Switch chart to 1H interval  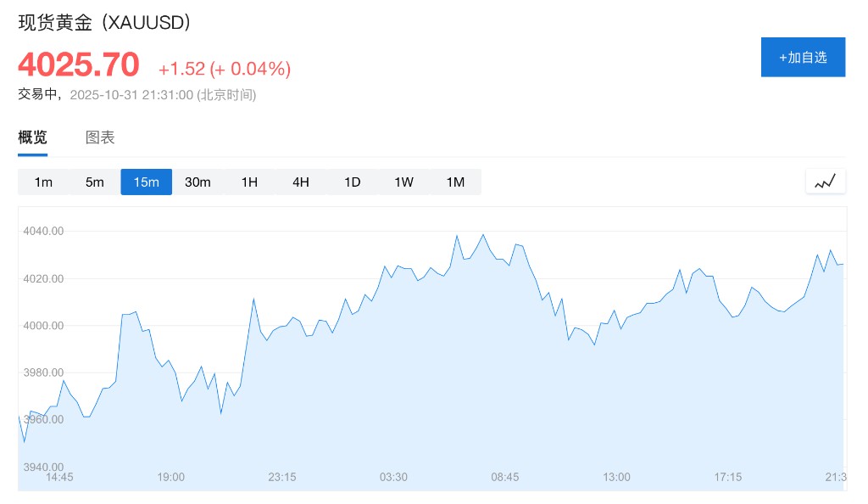coord(249,182)
